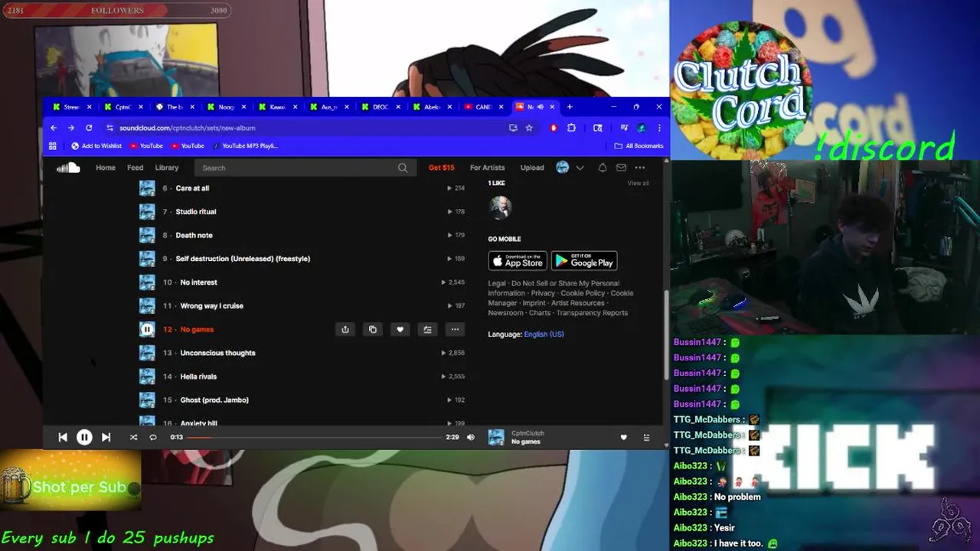980x551 pixels.
Task: Open All Bookmarks folder
Action: 639,145
